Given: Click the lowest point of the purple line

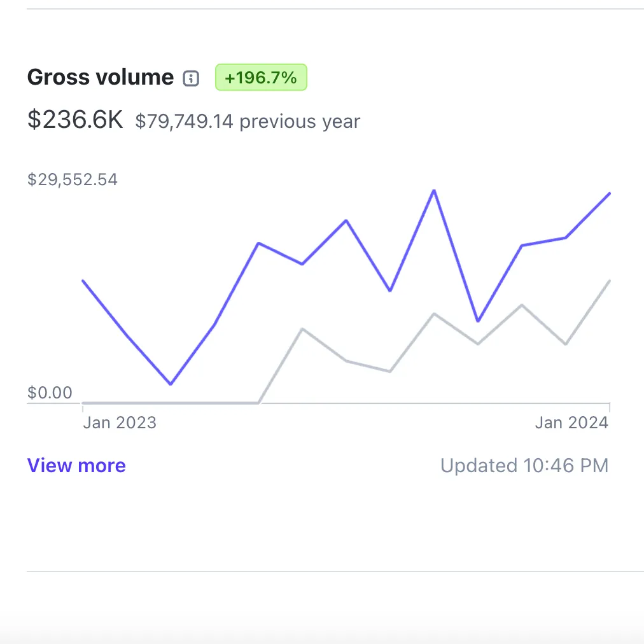Looking at the screenshot, I should pyautogui.click(x=171, y=384).
